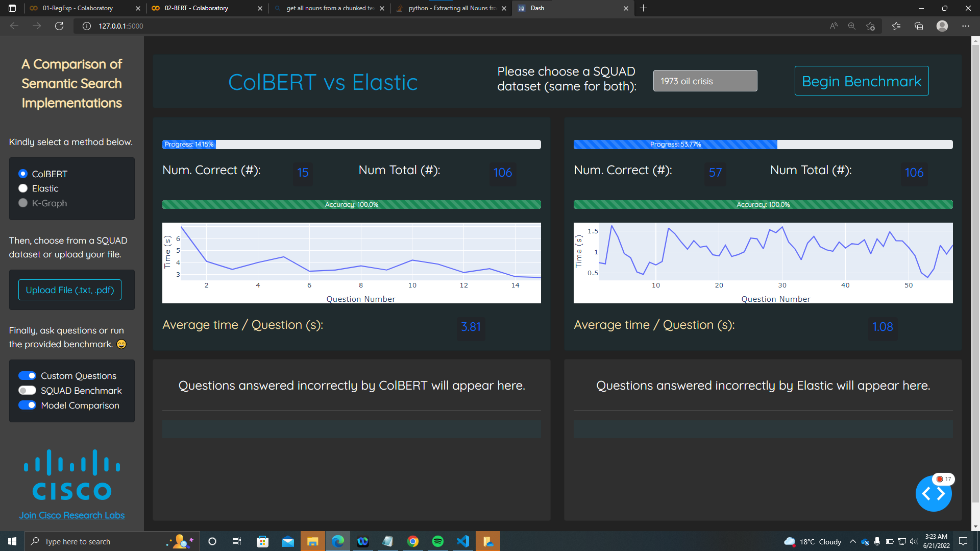Viewport: 980px width, 551px height.
Task: Click the browser forward arrow
Action: click(x=37, y=26)
